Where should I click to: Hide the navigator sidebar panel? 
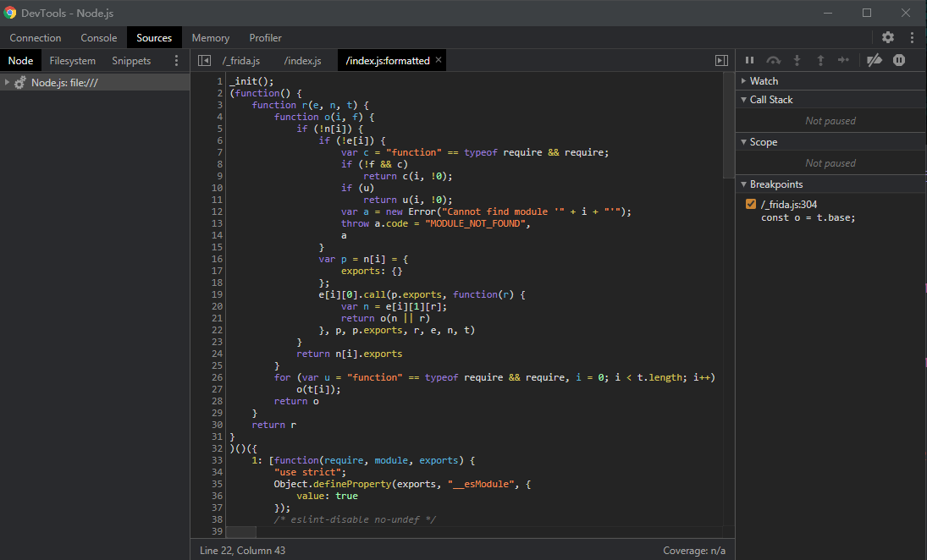point(204,60)
